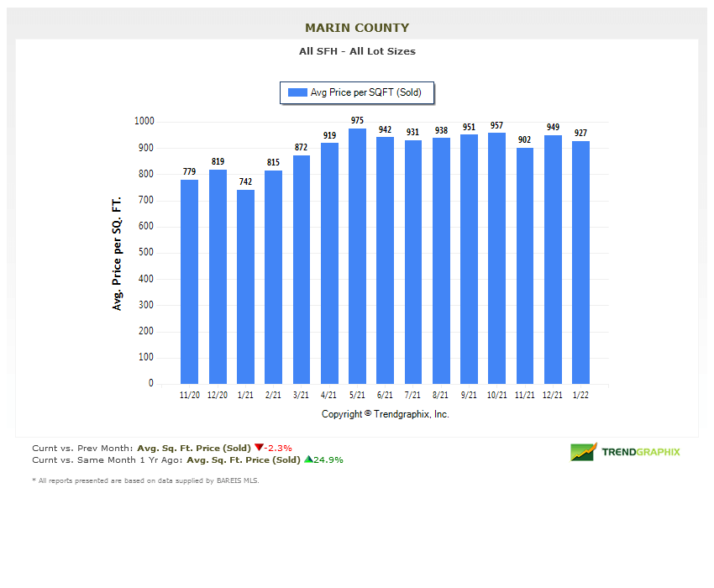Click the MARIN COUNTY title

pos(357,28)
